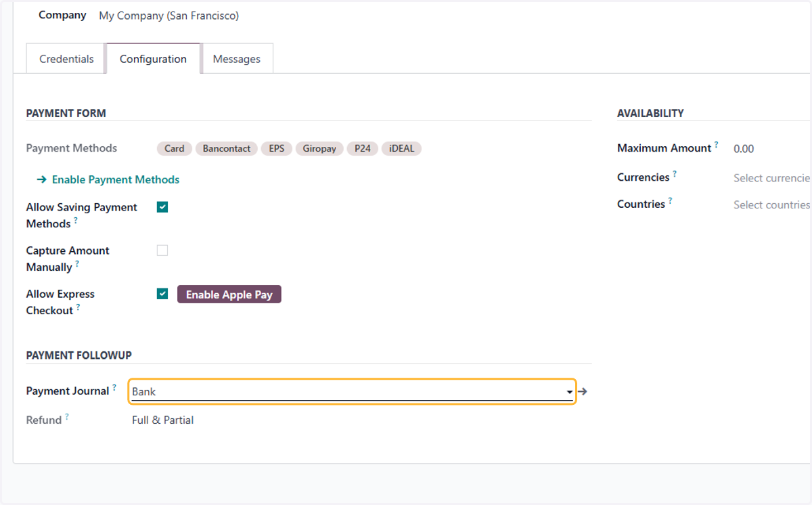
Task: Show help tooltip for Maximum Amount
Action: pos(717,145)
